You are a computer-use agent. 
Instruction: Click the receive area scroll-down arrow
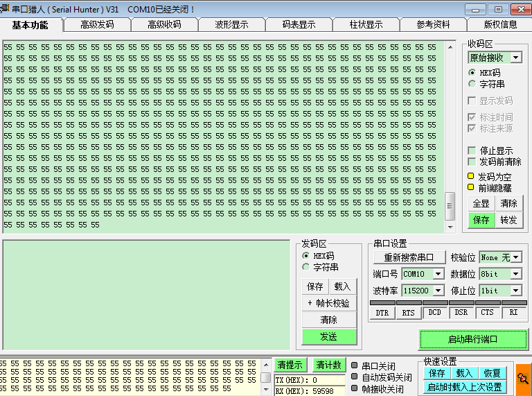click(x=450, y=227)
